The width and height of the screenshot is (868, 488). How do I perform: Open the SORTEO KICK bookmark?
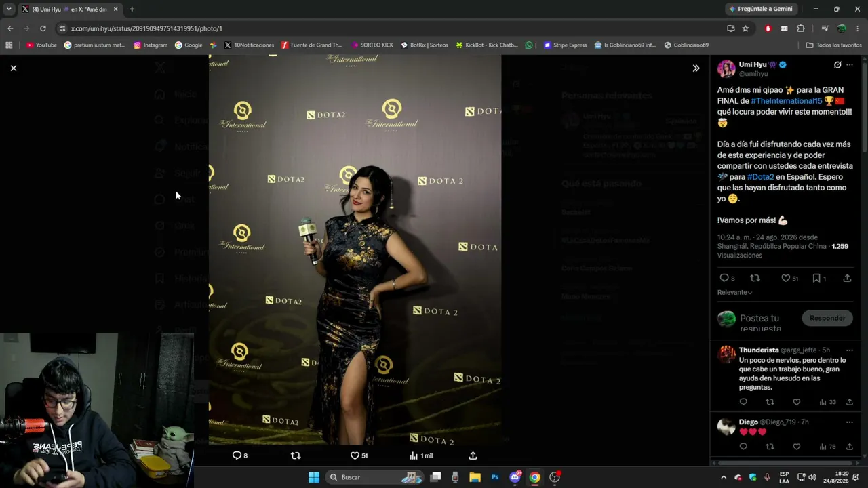(372, 45)
